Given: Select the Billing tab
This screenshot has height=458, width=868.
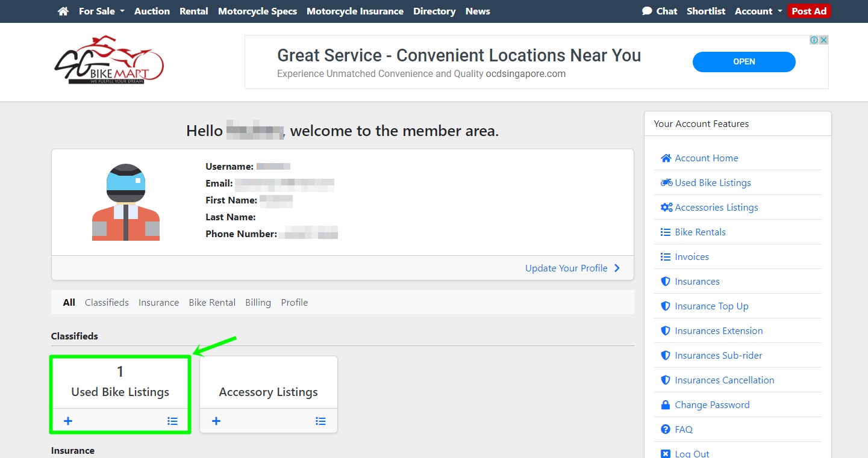Looking at the screenshot, I should coord(258,303).
